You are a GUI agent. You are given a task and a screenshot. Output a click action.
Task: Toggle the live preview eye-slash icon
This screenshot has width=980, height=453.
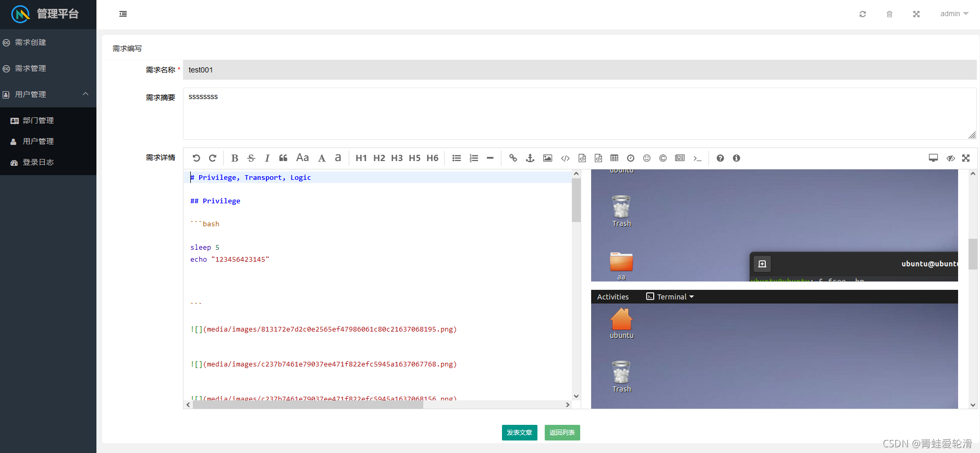(950, 158)
